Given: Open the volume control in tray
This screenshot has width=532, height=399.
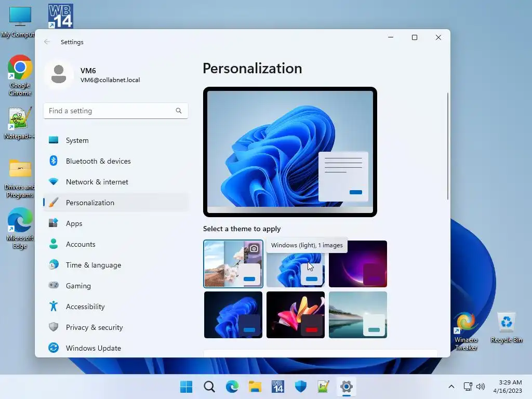Looking at the screenshot, I should (x=481, y=387).
